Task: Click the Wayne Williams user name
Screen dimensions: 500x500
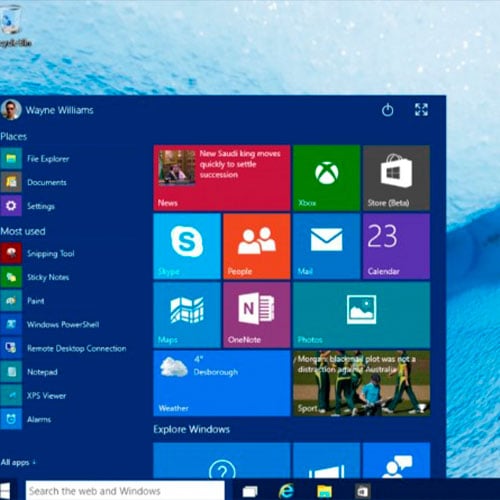Action: tap(59, 110)
